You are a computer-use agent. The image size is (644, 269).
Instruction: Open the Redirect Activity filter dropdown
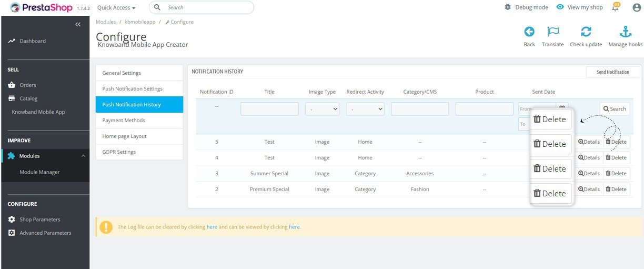365,109
